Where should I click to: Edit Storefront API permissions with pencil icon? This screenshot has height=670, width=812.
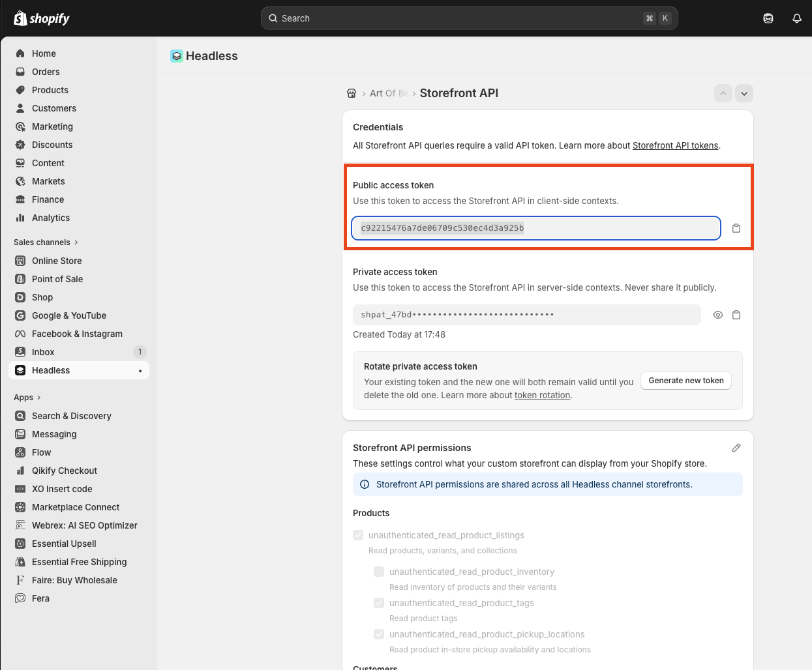point(736,448)
